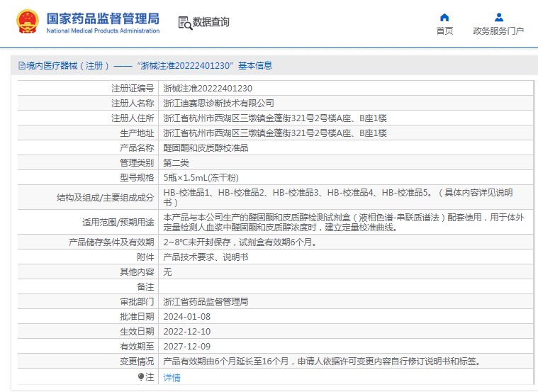Select product name 醛固酮和皮质醇校准品
Screen dimensions: 538x392
pyautogui.click(x=206, y=148)
